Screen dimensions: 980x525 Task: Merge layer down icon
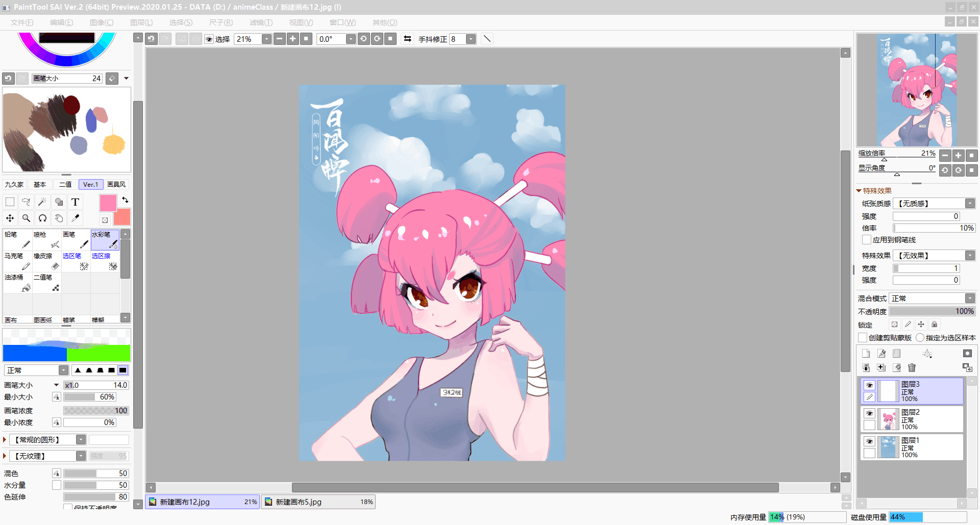[x=866, y=367]
